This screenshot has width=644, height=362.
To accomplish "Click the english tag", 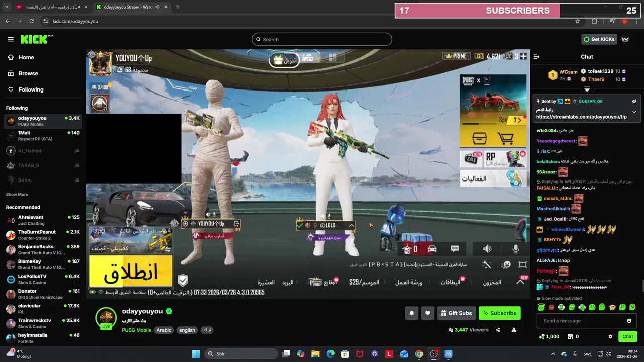I will click(187, 330).
